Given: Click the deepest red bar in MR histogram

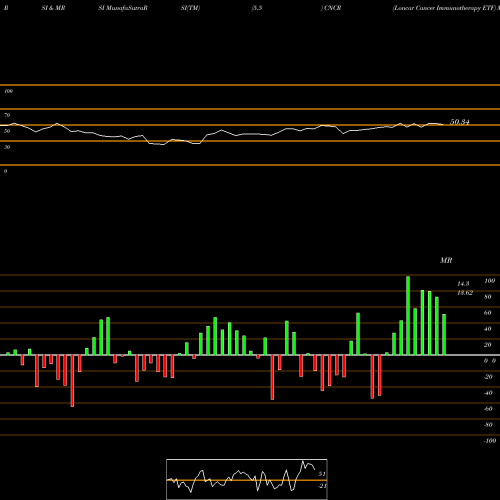Looking at the screenshot, I should pos(72,381).
